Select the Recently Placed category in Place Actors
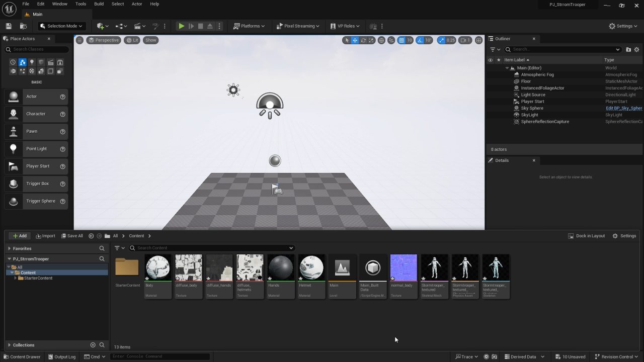The image size is (644, 362). point(13,62)
